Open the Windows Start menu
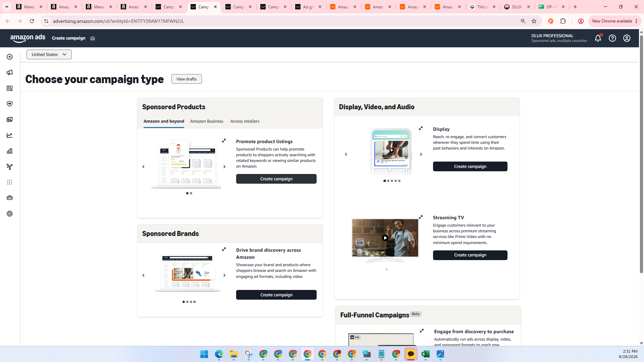Image resolution: width=644 pixels, height=362 pixels. (204, 354)
